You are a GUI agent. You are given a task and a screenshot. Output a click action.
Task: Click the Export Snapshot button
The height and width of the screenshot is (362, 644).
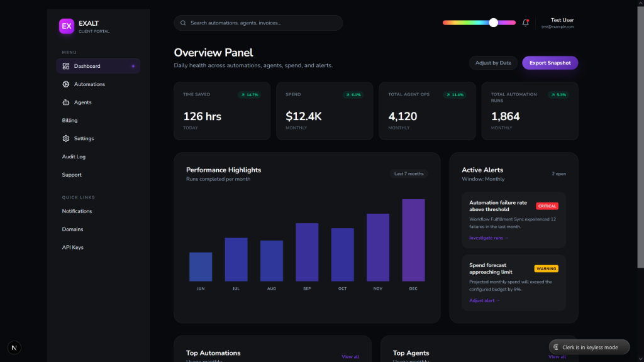(x=550, y=63)
